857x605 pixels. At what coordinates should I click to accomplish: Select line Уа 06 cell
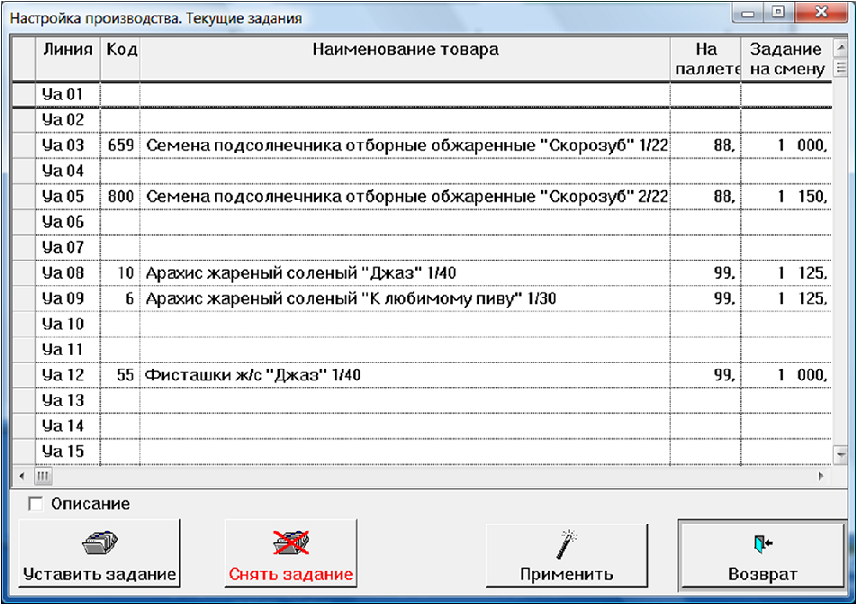click(68, 222)
